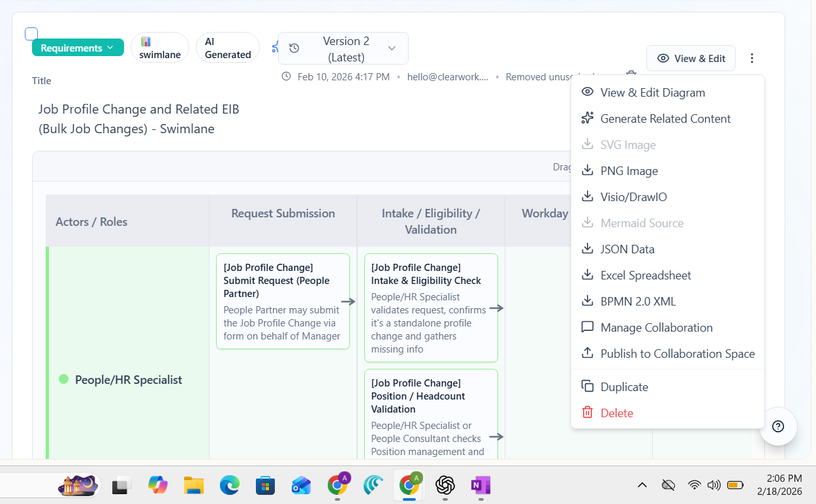Click the Intake & Eligibility Check card

click(x=431, y=307)
